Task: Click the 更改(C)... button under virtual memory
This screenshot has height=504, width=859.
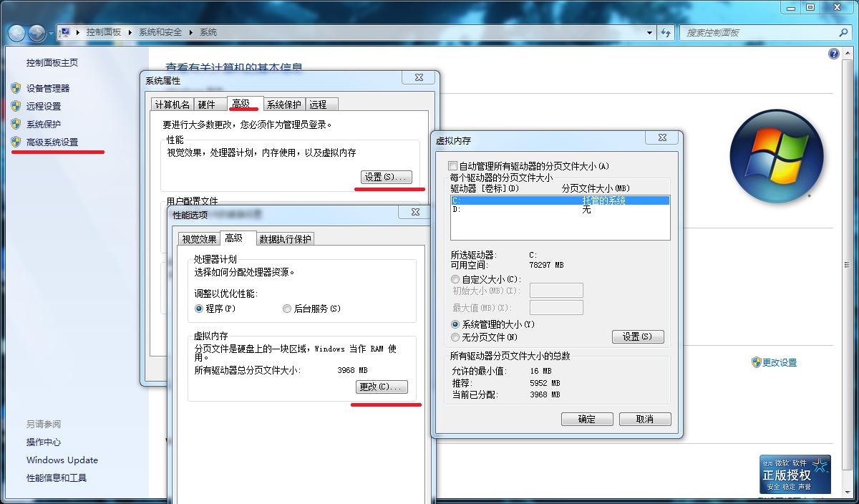Action: pyautogui.click(x=382, y=387)
